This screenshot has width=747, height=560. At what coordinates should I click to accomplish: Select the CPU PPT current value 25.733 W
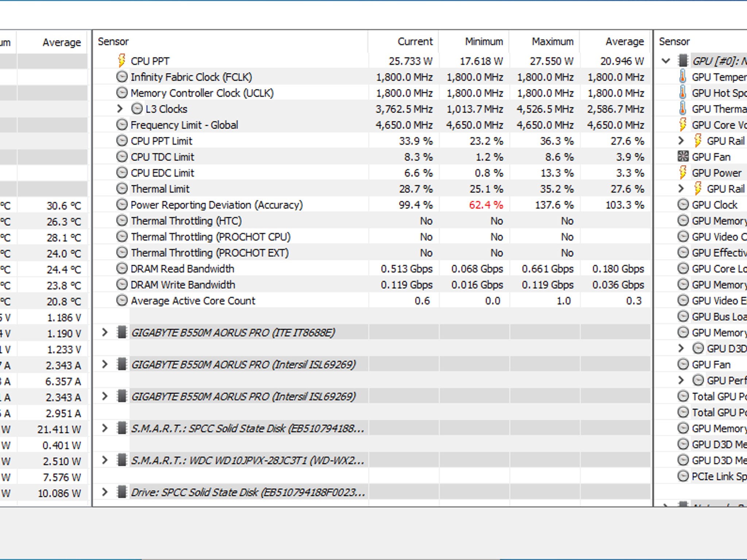point(410,61)
